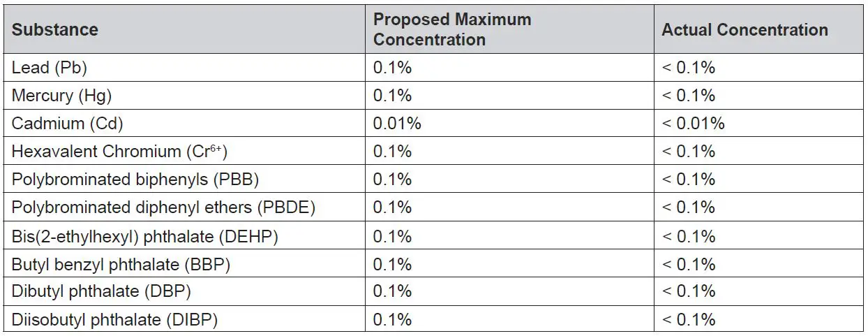Click the Actual Concentration column header
Image resolution: width=868 pixels, height=336 pixels.
tap(744, 30)
